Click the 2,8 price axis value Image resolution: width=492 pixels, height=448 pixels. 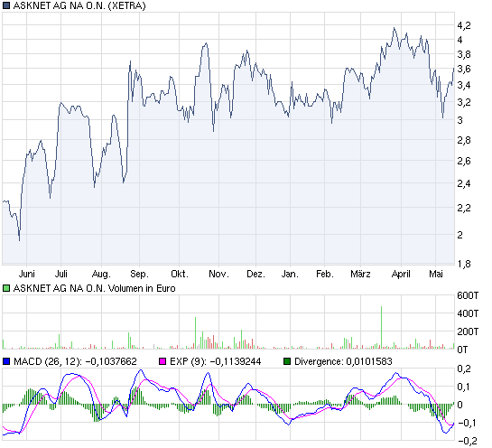point(464,140)
